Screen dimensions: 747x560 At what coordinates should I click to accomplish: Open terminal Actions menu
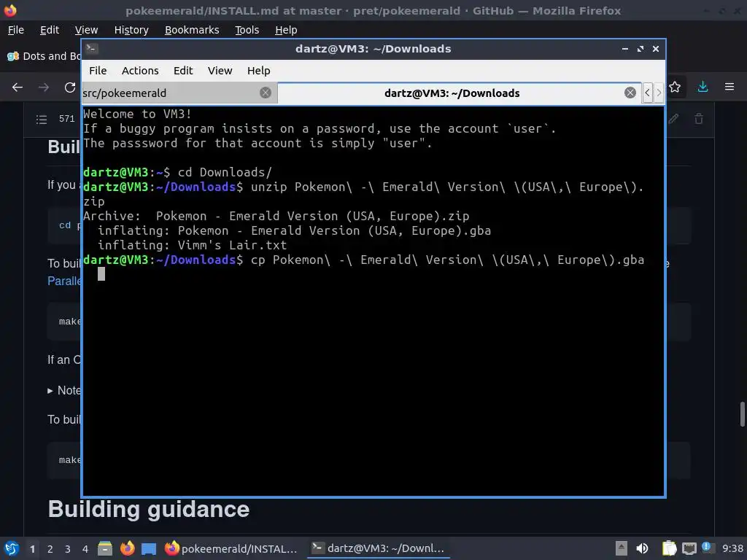[140, 71]
